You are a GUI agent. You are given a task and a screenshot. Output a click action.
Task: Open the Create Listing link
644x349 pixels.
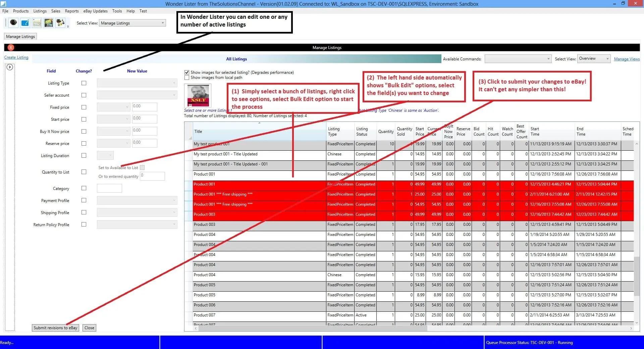(16, 57)
